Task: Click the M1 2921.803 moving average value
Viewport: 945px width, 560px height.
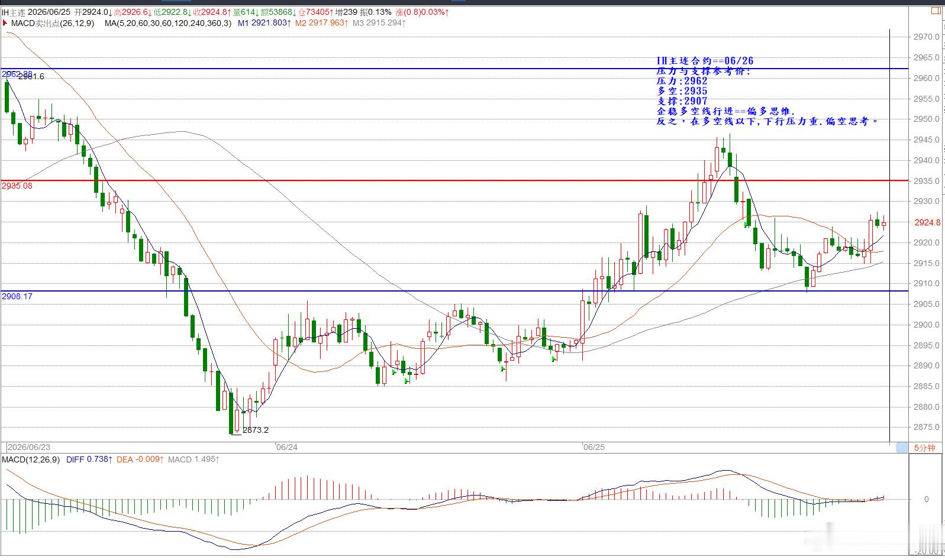Action: [265, 23]
